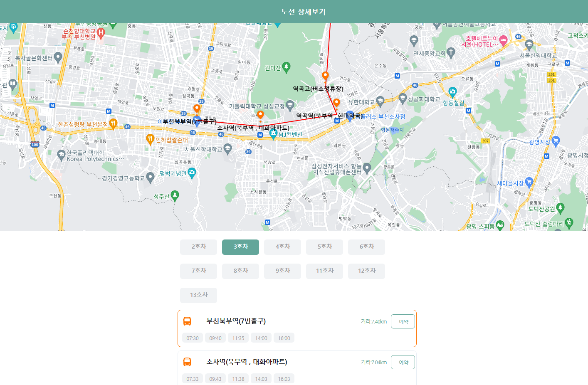
Task: Click the 광명시장 shopping cart pin
Action: pos(556,142)
